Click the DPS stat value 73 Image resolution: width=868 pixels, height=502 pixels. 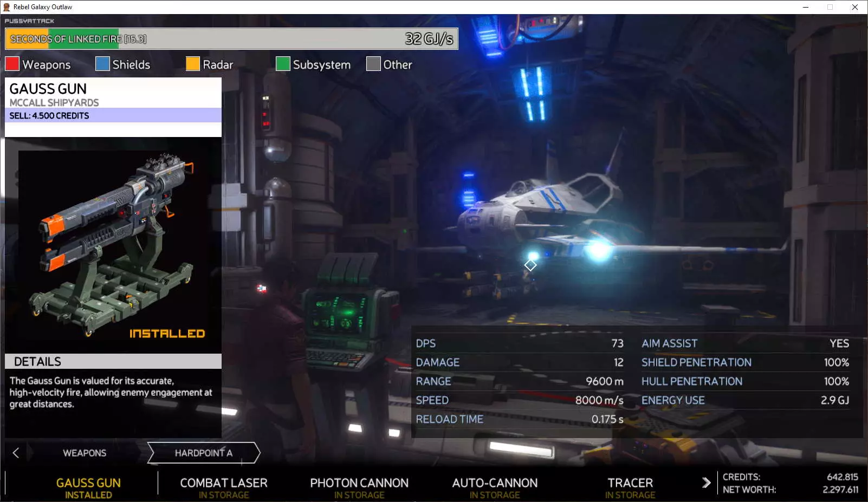pyautogui.click(x=618, y=343)
